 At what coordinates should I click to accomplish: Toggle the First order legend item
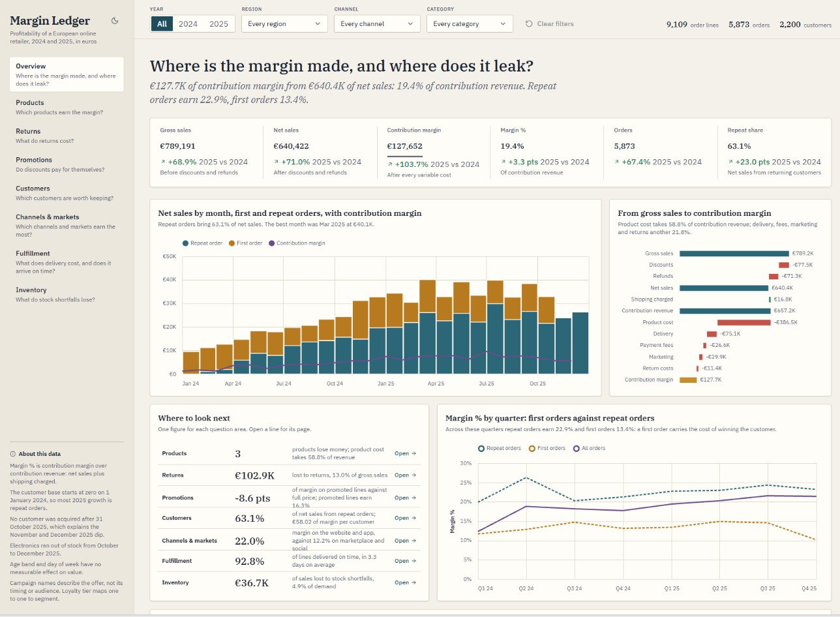[x=245, y=243]
